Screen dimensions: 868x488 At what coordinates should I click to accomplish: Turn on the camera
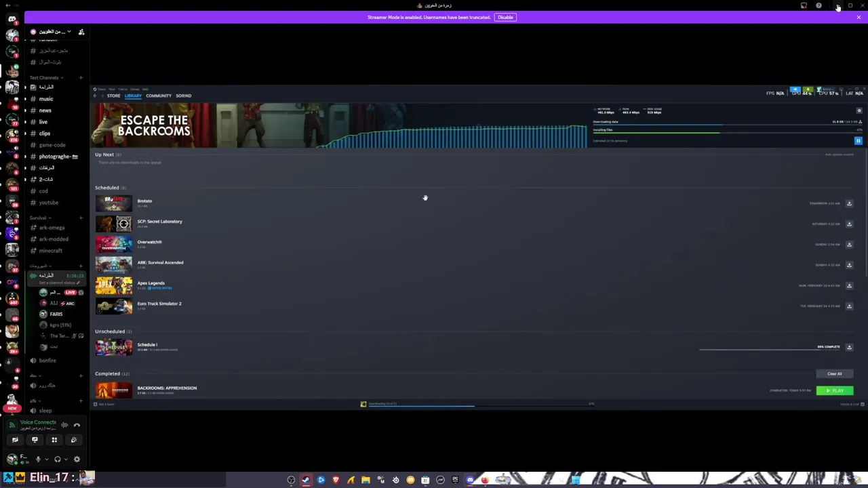click(15, 440)
